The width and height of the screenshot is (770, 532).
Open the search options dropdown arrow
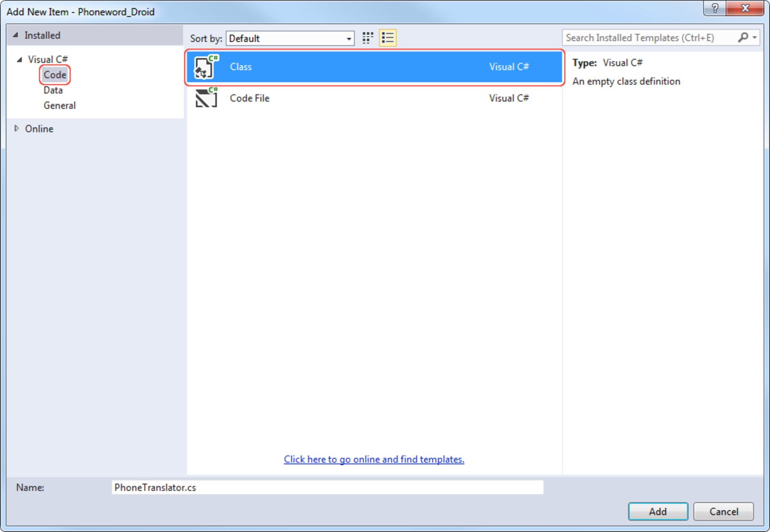(754, 37)
